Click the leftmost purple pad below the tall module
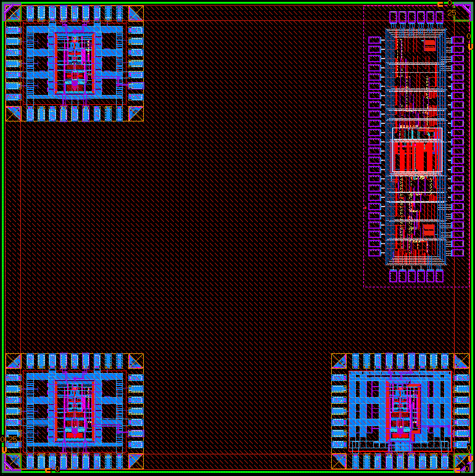Image resolution: width=475 pixels, height=476 pixels. click(x=394, y=276)
